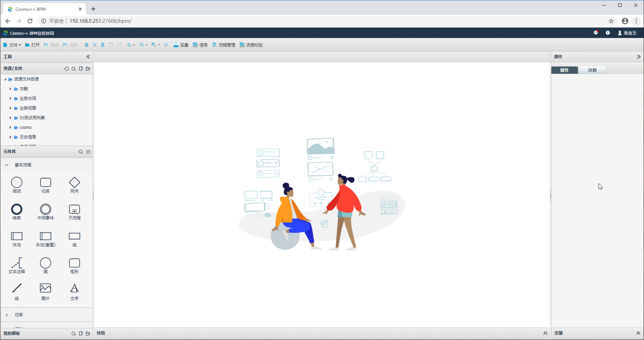
Task: Search in 我的模板 panel
Action: (x=74, y=333)
